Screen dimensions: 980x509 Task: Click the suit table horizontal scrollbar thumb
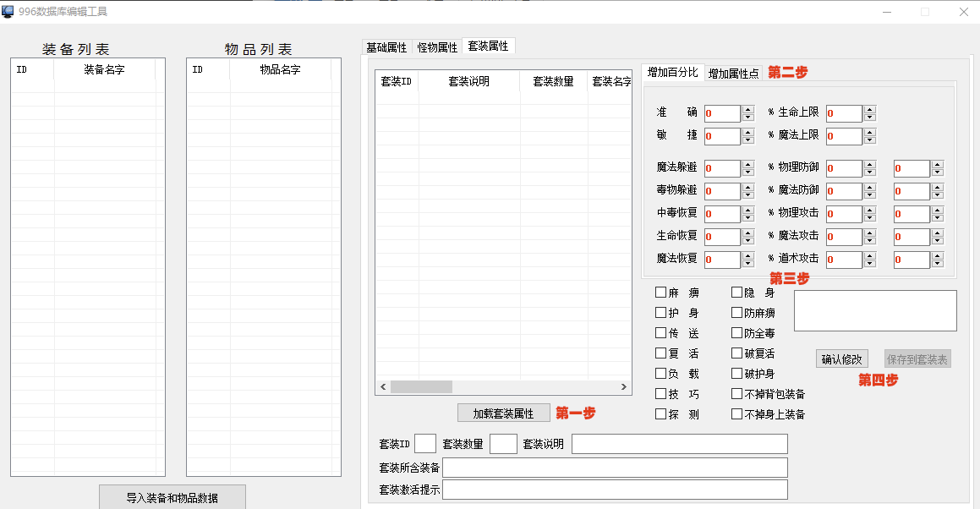(x=421, y=387)
